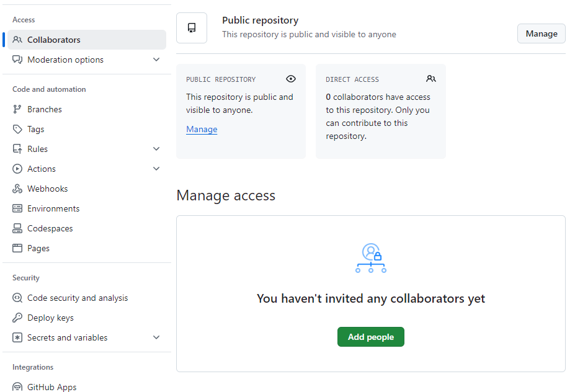Click the green Add people button
Screen dimensions: 575x392
tap(371, 337)
